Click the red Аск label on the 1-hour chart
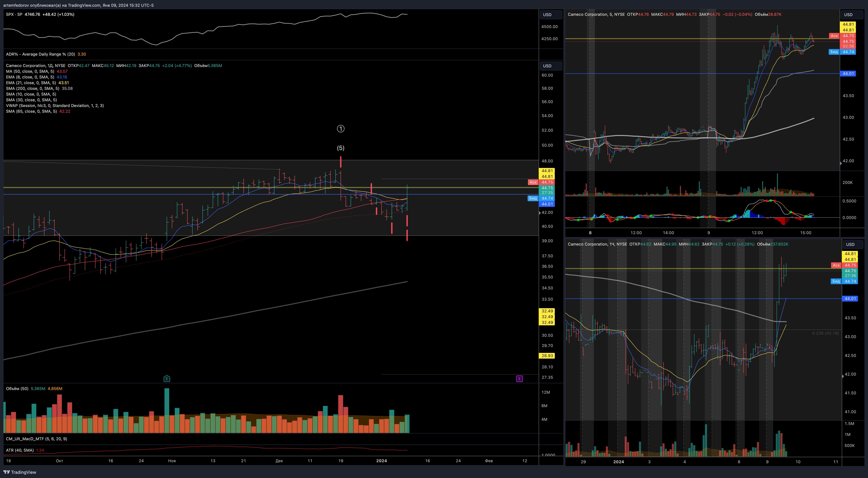Viewport: 868px width, 478px height. click(836, 265)
